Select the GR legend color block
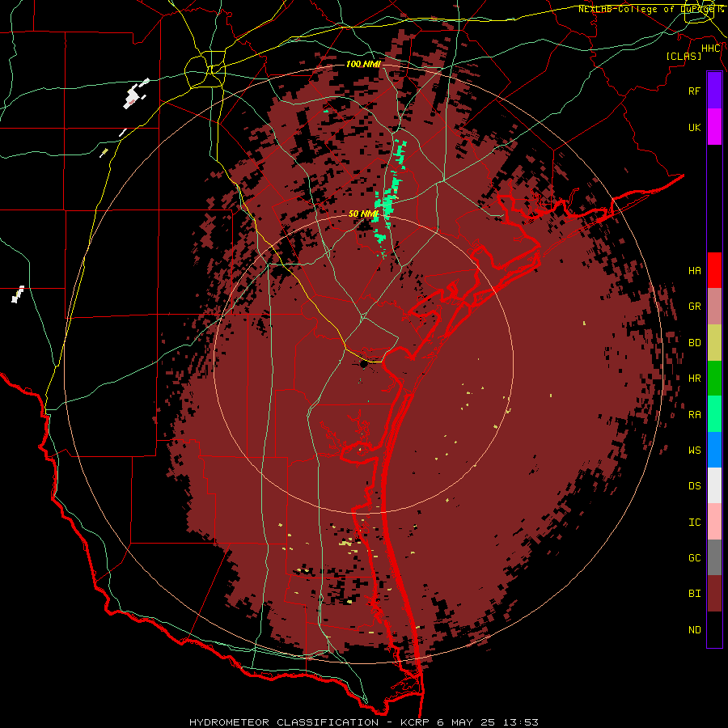This screenshot has width=728, height=728. [714, 306]
